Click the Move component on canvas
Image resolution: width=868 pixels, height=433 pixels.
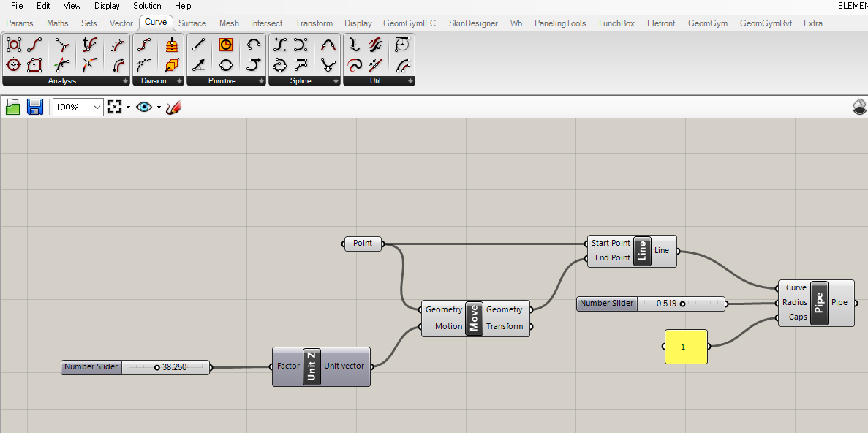click(475, 318)
